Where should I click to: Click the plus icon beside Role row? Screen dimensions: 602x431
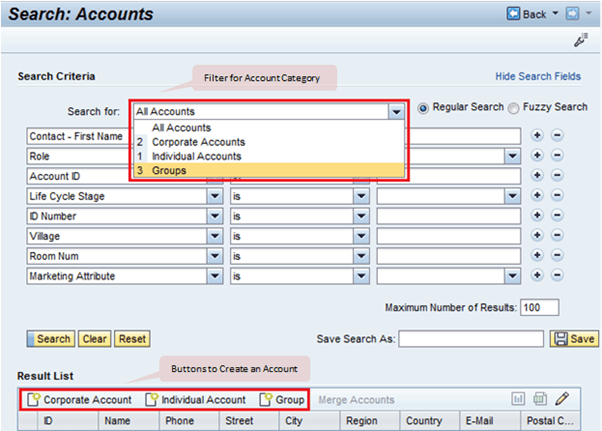tap(537, 156)
